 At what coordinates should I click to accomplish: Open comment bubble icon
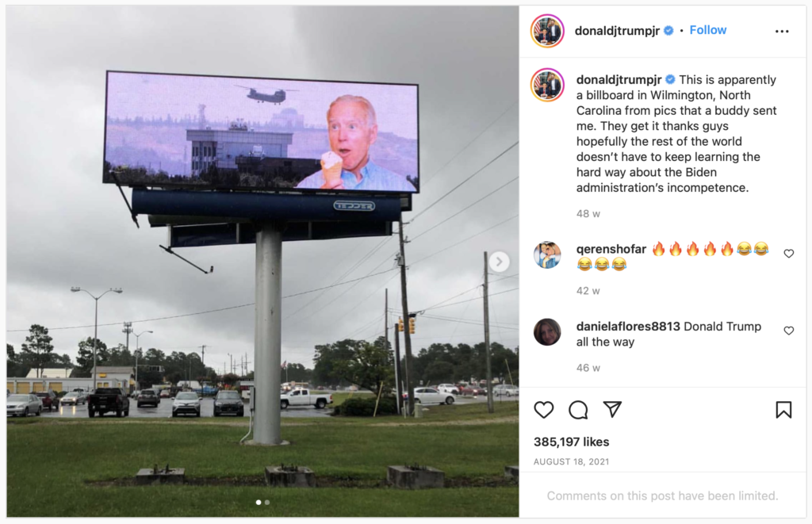coord(578,410)
